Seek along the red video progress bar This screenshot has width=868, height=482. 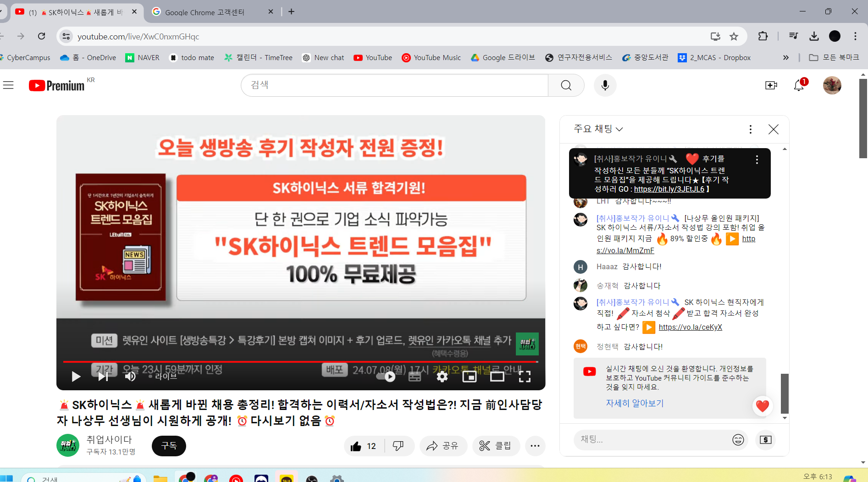pos(300,362)
